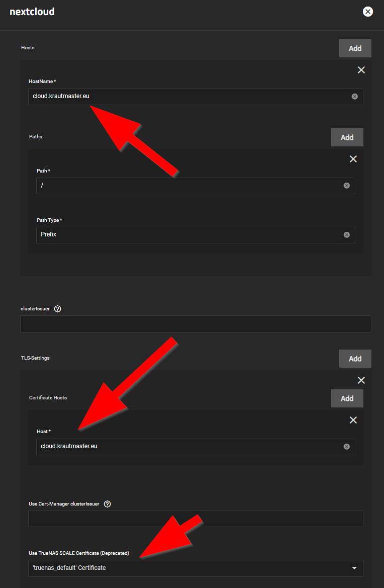Screen dimensions: 384x588
Task: Clear the certificate Host field value
Action: click(346, 446)
